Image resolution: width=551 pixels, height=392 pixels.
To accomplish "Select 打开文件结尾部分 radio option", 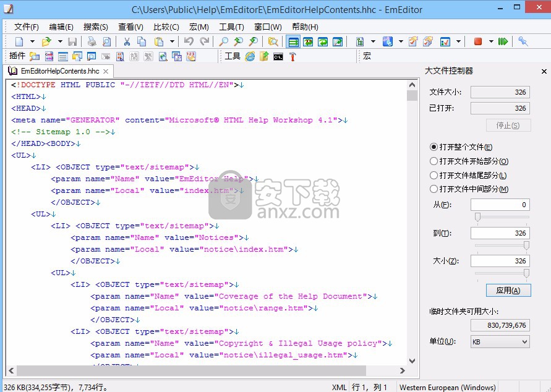I will pos(468,175).
